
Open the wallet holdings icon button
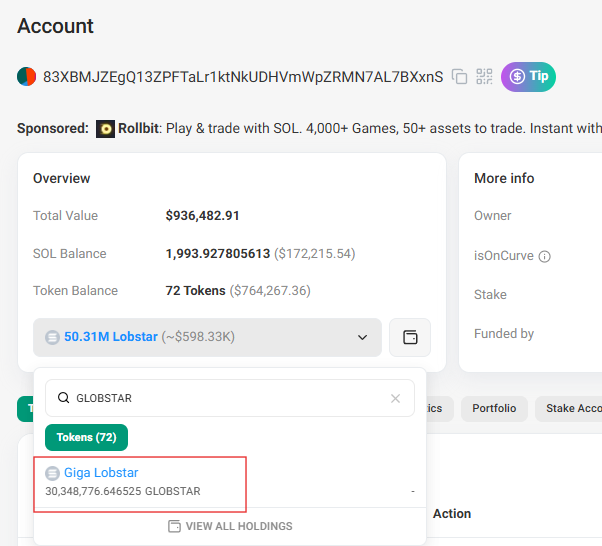[410, 337]
